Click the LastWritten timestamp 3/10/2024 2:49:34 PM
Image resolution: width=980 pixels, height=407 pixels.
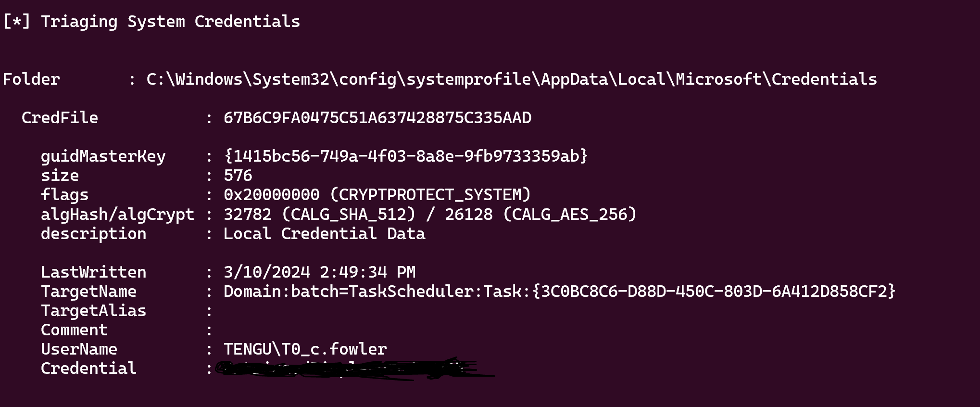coord(319,272)
